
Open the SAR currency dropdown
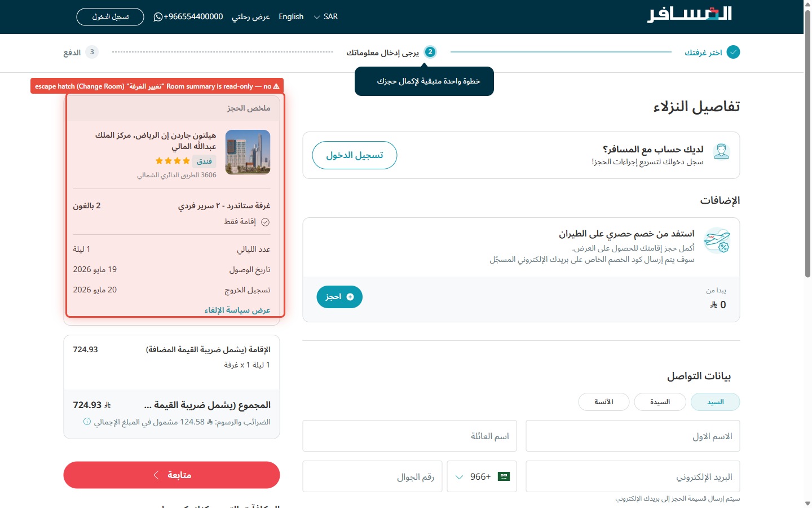(326, 17)
